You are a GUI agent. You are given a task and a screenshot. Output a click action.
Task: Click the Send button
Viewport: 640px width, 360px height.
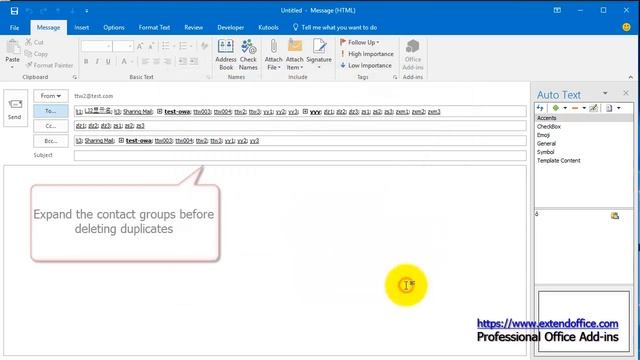(x=15, y=108)
